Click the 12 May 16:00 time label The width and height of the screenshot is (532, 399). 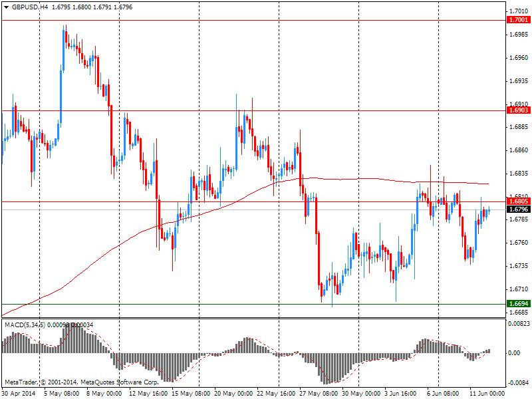(148, 394)
